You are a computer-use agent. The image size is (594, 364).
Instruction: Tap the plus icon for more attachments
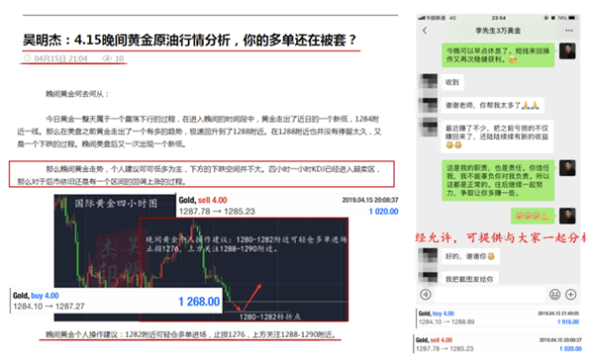click(571, 294)
